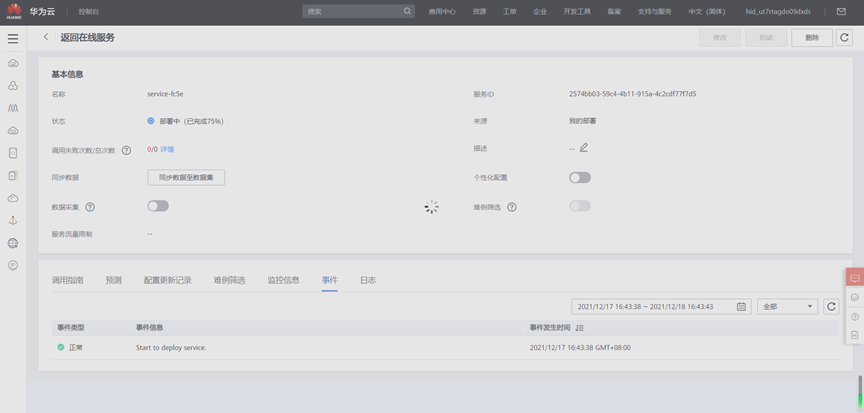Click the question mark side icon
Image resolution: width=864 pixels, height=413 pixels.
click(855, 317)
